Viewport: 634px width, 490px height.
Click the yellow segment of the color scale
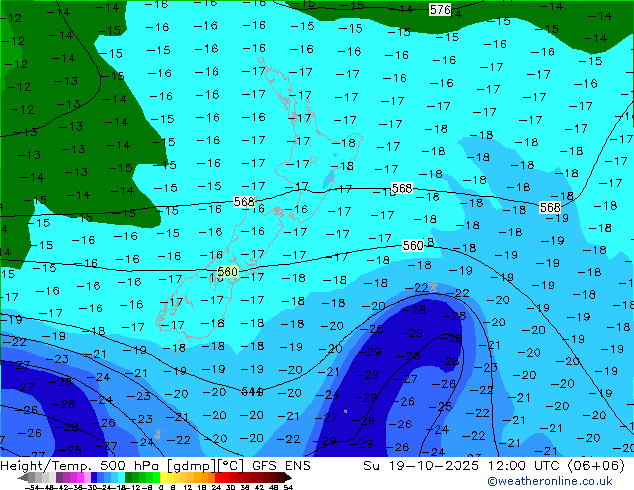(x=163, y=477)
